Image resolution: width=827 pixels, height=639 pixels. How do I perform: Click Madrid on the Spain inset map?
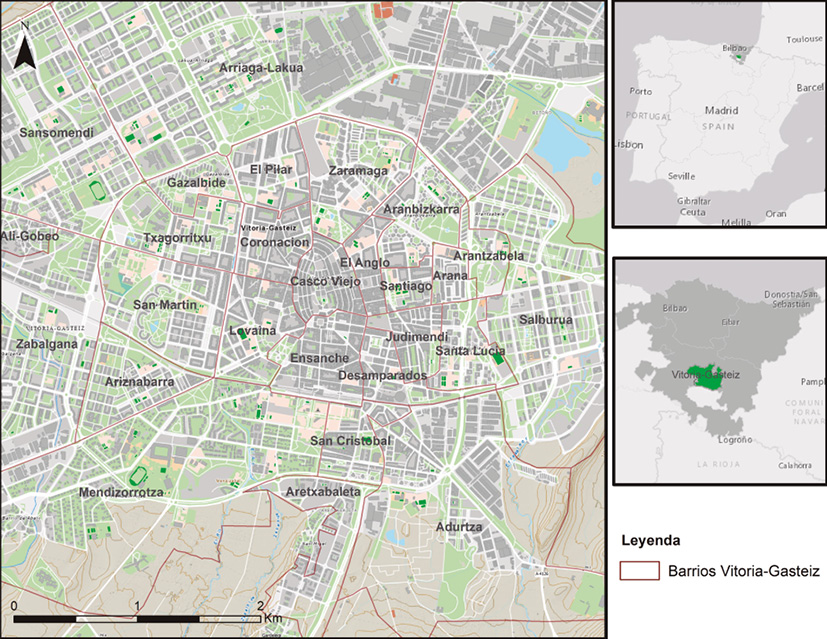[720, 110]
